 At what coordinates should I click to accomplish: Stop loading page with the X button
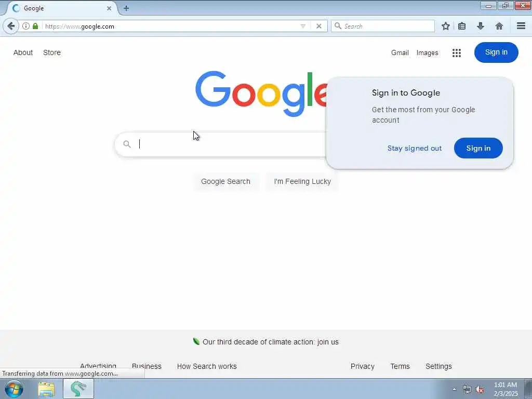coord(319,26)
